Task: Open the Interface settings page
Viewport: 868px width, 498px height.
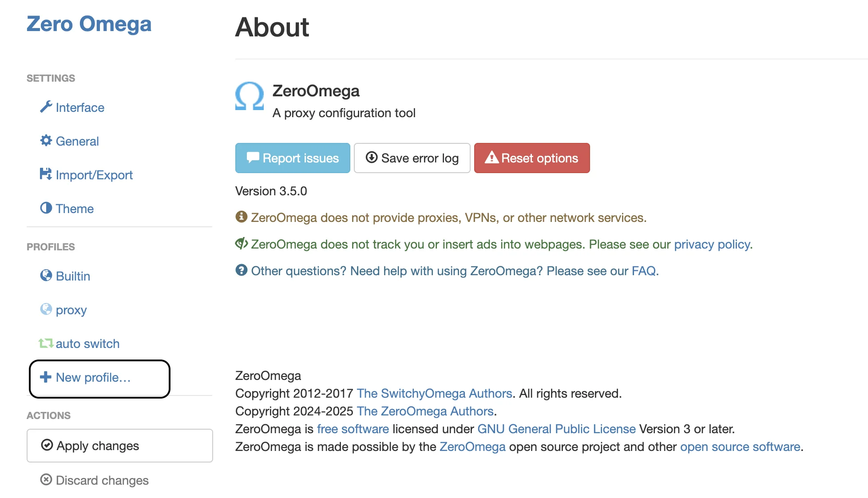Action: (x=80, y=107)
